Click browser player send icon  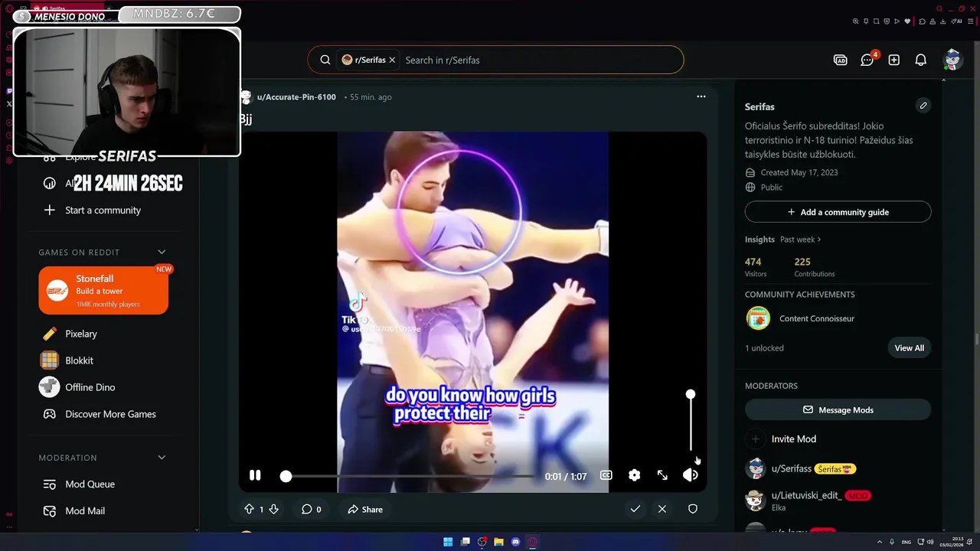[x=897, y=21]
